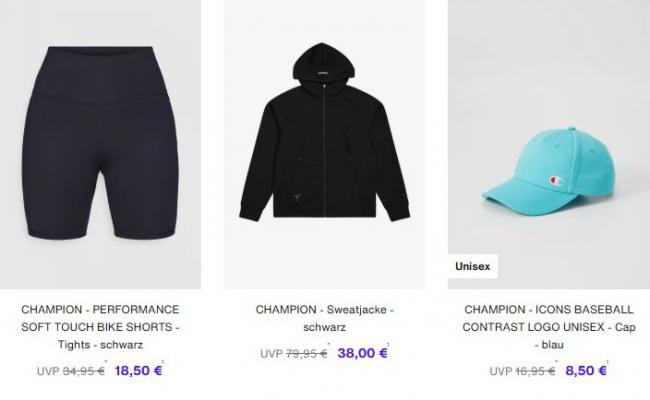
Task: Click the '- blau' color text under cap
Action: [x=549, y=344]
